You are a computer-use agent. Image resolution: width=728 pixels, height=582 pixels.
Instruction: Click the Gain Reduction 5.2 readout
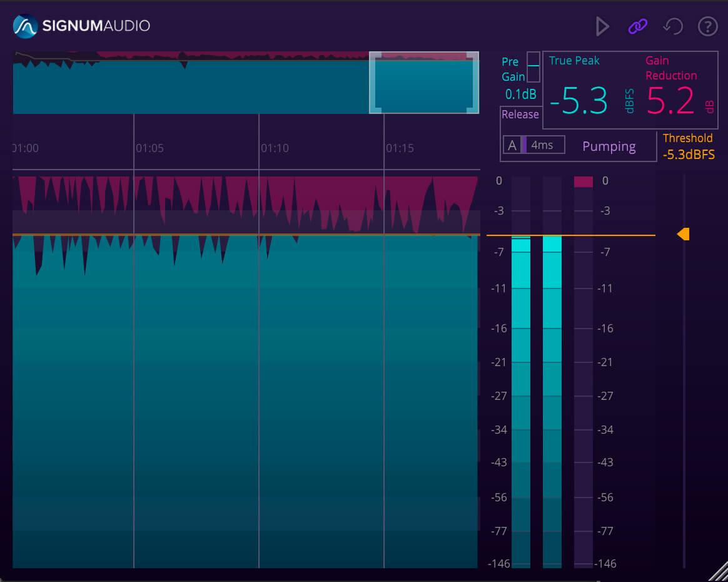coord(670,101)
